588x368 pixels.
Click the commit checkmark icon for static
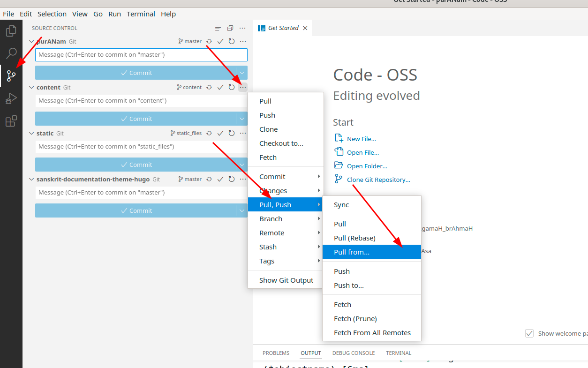coord(220,133)
